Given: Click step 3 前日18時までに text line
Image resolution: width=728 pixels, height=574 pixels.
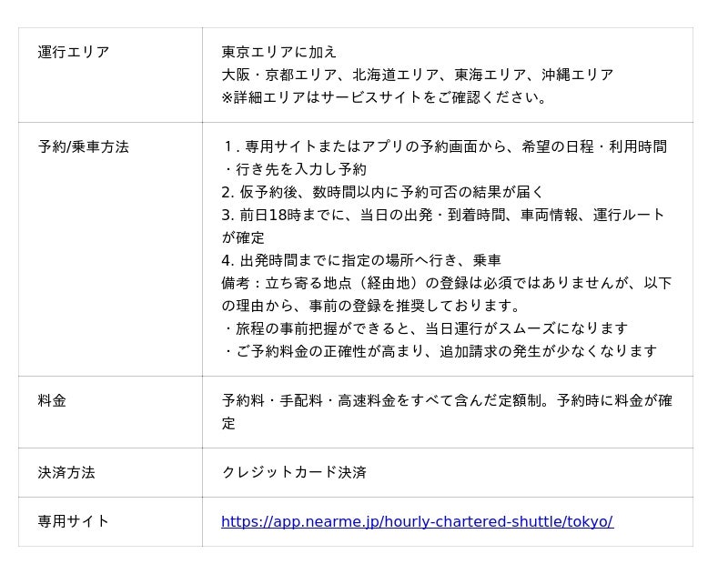Looking at the screenshot, I should 442,215.
